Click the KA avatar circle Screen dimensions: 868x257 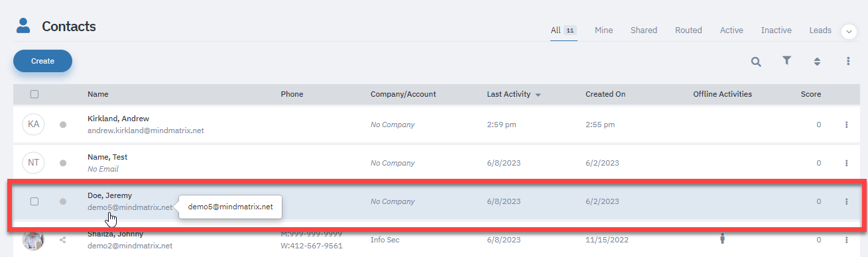click(x=33, y=124)
